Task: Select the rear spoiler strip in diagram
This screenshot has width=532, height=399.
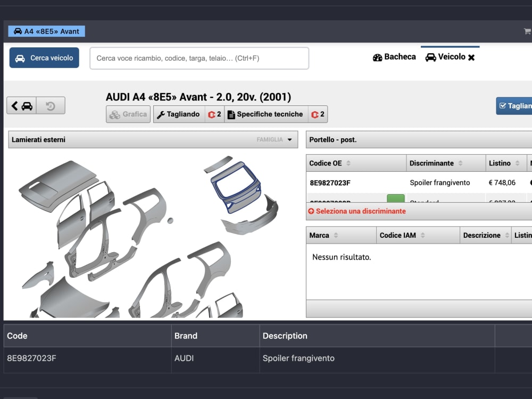Action: click(218, 164)
